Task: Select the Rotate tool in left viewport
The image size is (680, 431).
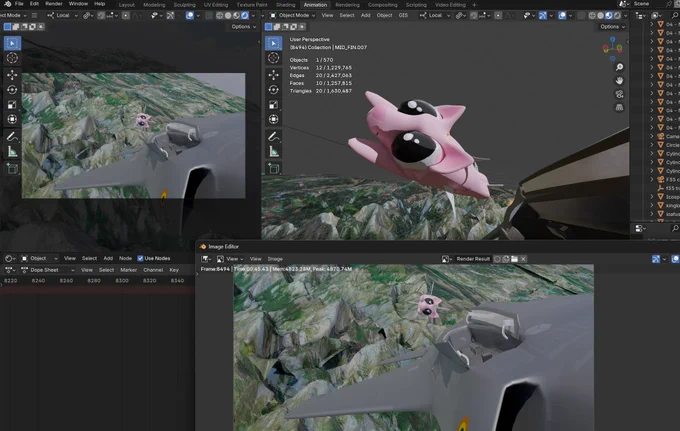Action: 12,90
